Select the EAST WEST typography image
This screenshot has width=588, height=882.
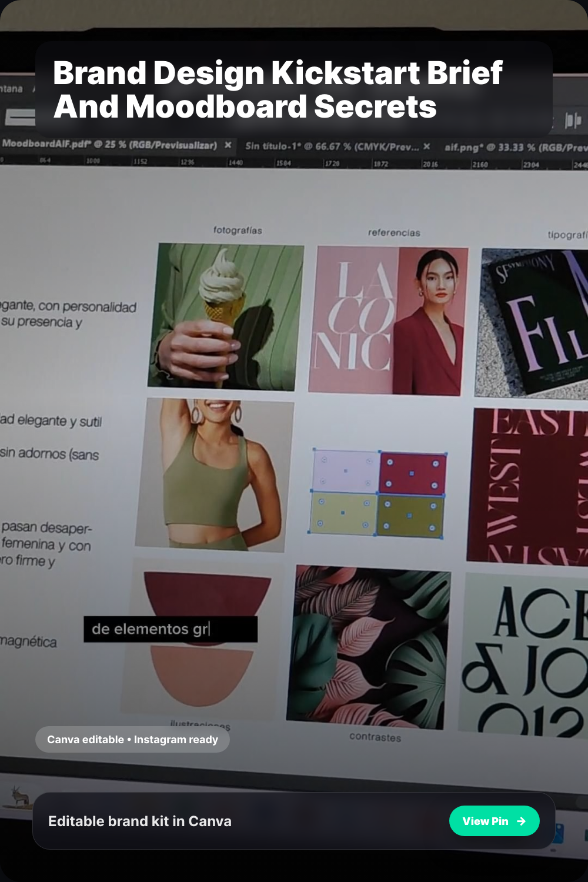pyautogui.click(x=529, y=485)
